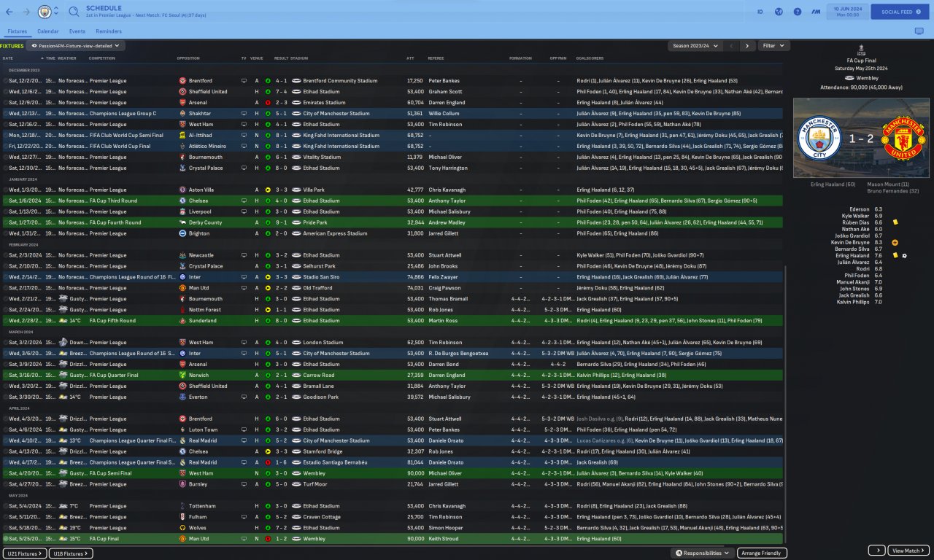This screenshot has height=560, width=934.
Task: Click the Tottenham club badge
Action: coord(182,506)
